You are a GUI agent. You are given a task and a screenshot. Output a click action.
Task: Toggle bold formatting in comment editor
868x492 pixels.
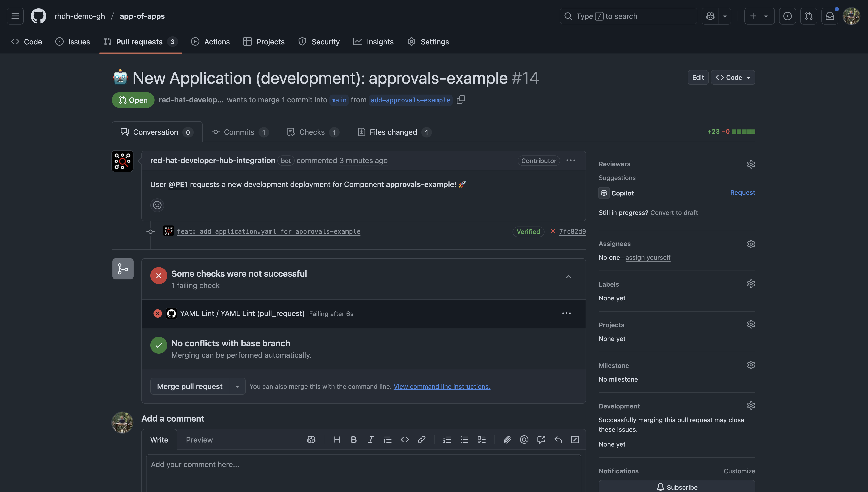354,440
